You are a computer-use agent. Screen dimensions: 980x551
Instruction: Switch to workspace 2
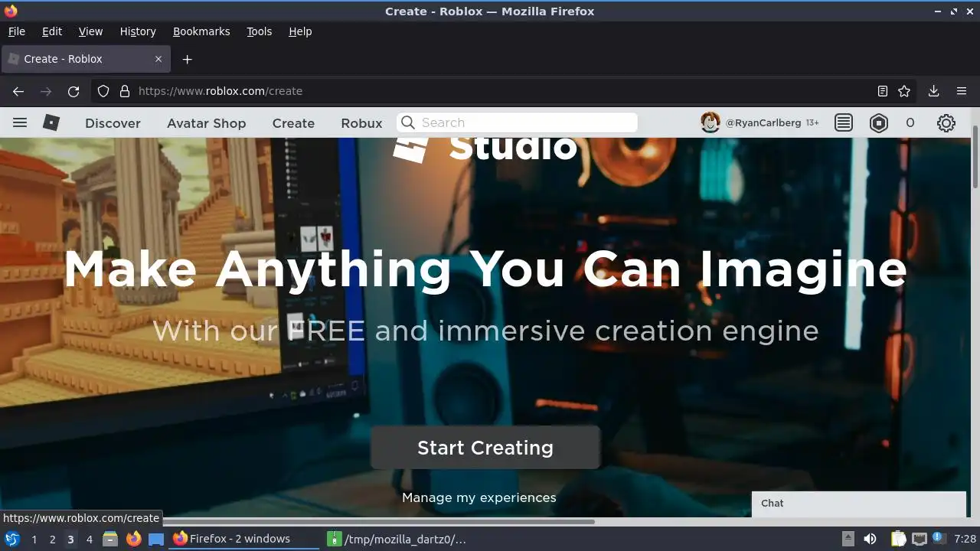[x=52, y=540]
